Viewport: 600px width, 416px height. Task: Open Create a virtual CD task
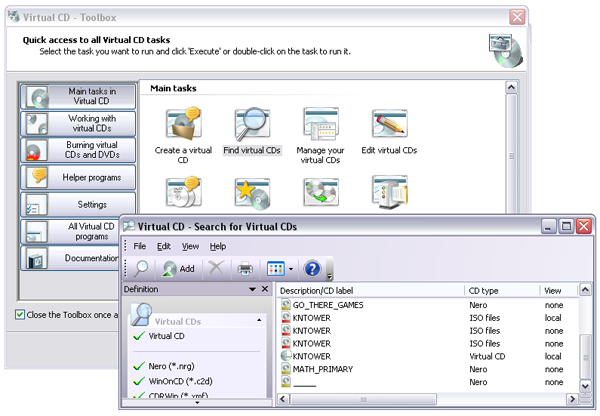[183, 136]
